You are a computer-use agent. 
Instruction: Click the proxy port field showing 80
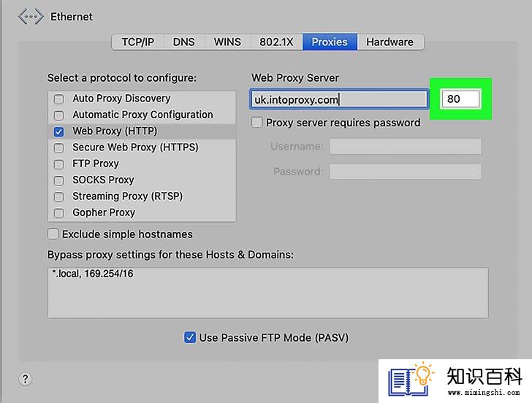coord(460,99)
